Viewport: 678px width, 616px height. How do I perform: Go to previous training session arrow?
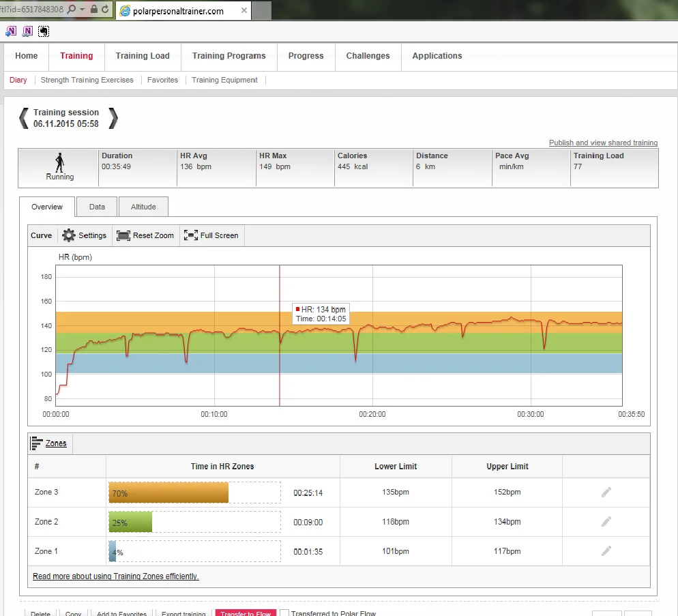(x=24, y=118)
